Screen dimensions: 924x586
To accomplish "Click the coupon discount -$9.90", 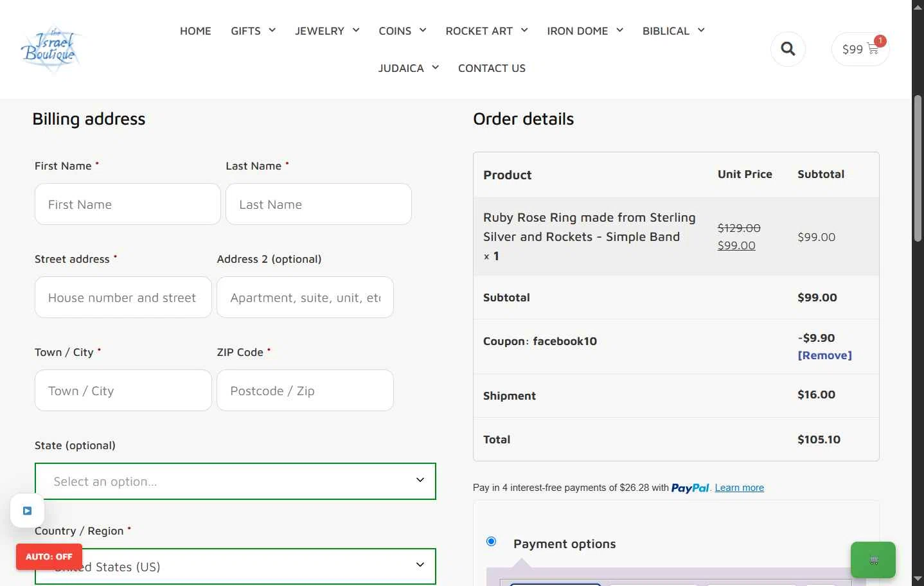I will [x=816, y=338].
